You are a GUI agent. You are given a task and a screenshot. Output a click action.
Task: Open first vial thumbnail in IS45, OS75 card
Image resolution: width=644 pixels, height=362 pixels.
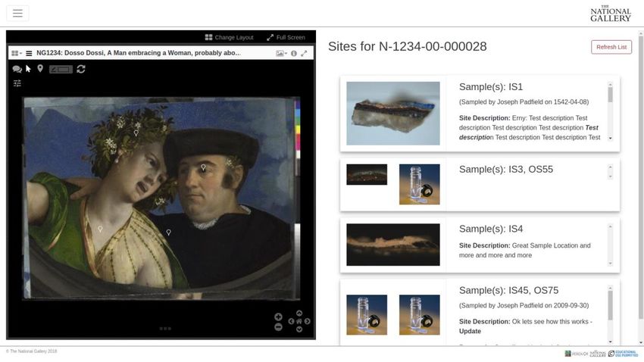[x=367, y=315]
